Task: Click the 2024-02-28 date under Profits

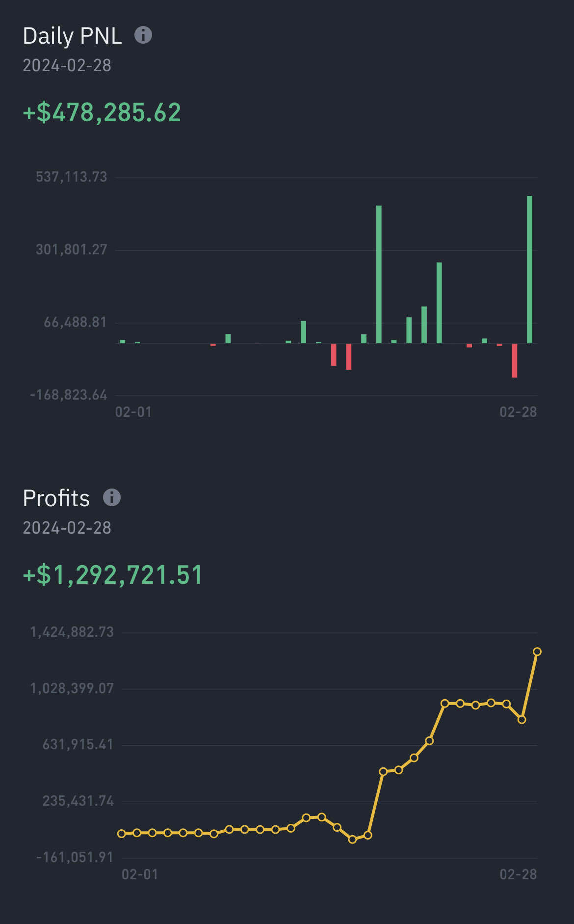Action: (67, 528)
